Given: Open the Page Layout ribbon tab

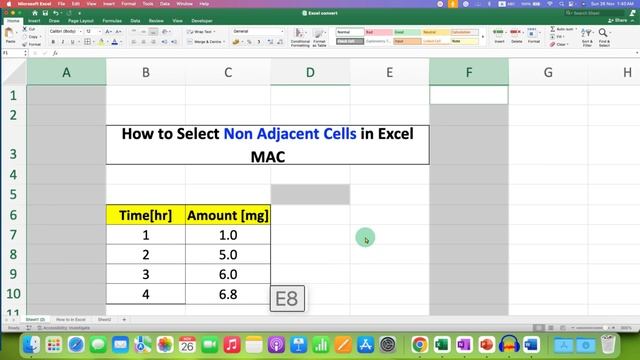Looking at the screenshot, I should (x=81, y=21).
